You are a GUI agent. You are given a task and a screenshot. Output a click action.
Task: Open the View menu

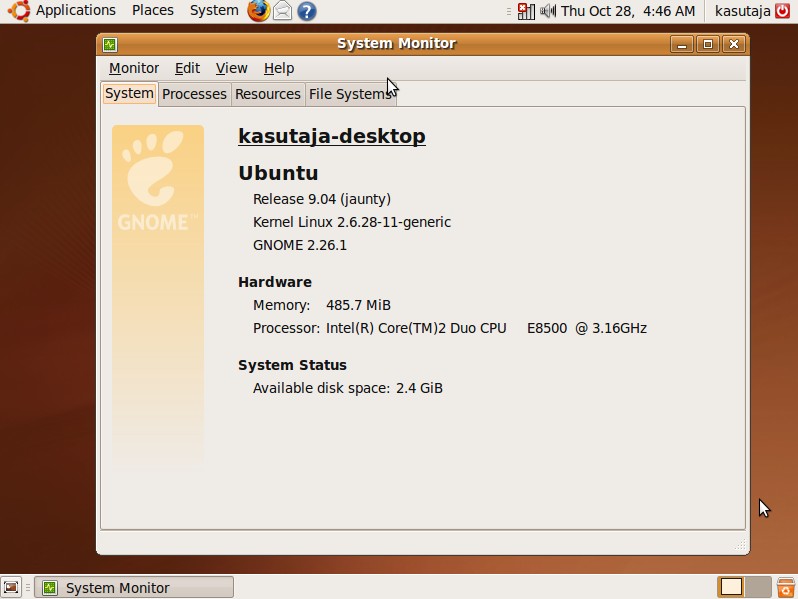click(232, 68)
